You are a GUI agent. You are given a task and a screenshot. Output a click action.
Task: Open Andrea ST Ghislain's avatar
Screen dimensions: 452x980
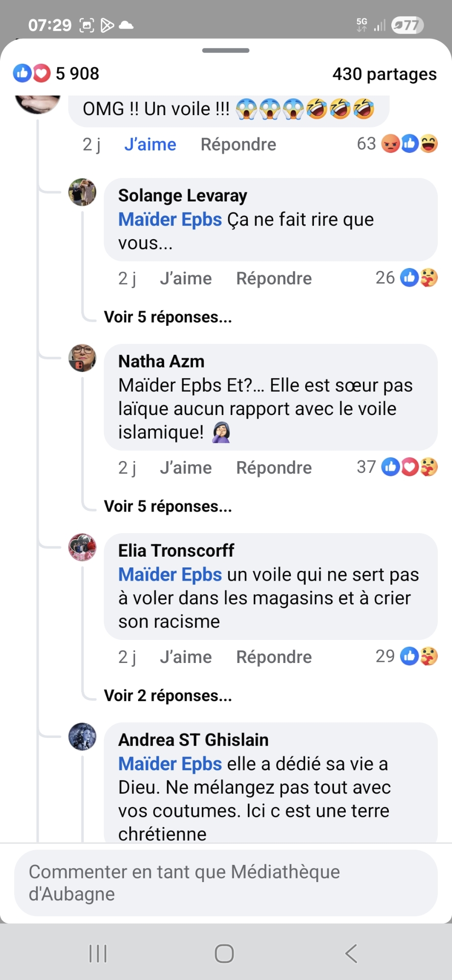point(82,736)
